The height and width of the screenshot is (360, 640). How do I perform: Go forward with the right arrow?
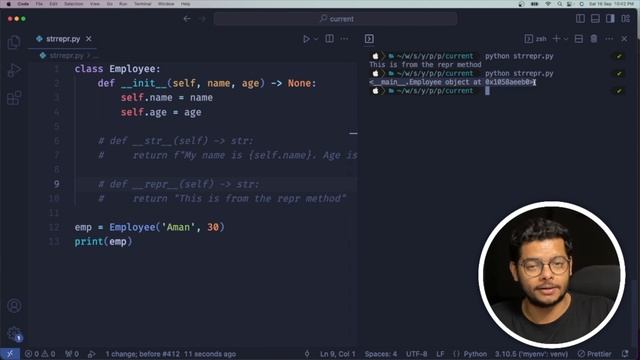click(x=202, y=19)
